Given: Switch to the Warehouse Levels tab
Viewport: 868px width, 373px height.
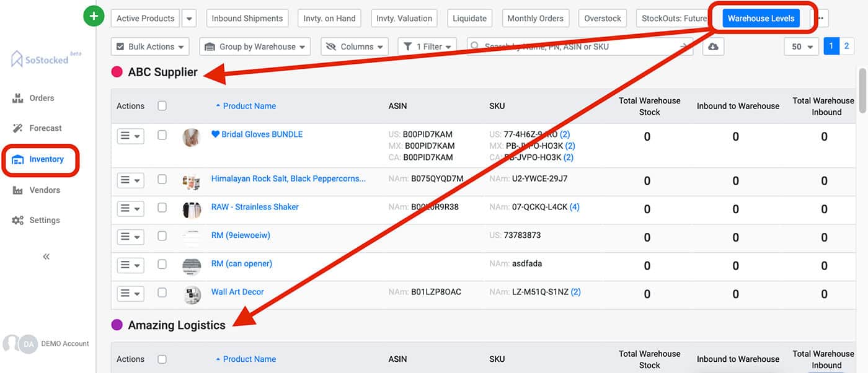Looking at the screenshot, I should coord(762,19).
